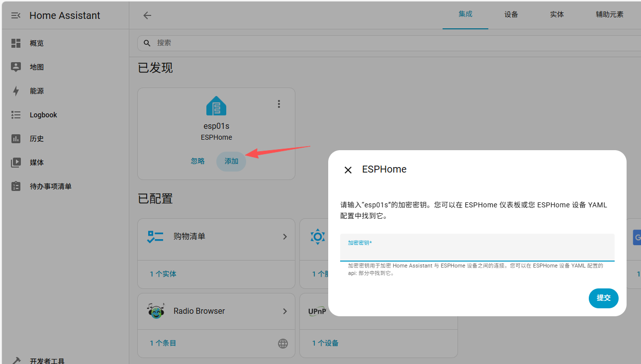The width and height of the screenshot is (641, 364).
Task: Click the search magnifier icon
Action: (x=147, y=43)
